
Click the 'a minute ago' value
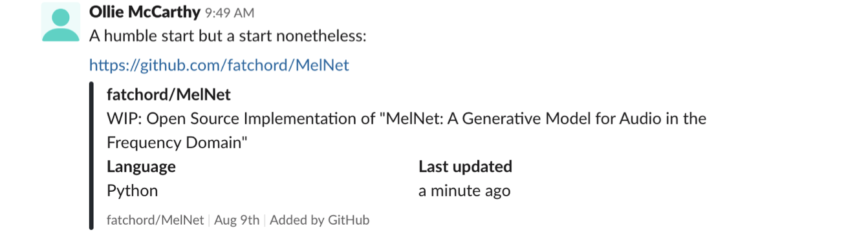[x=464, y=191]
